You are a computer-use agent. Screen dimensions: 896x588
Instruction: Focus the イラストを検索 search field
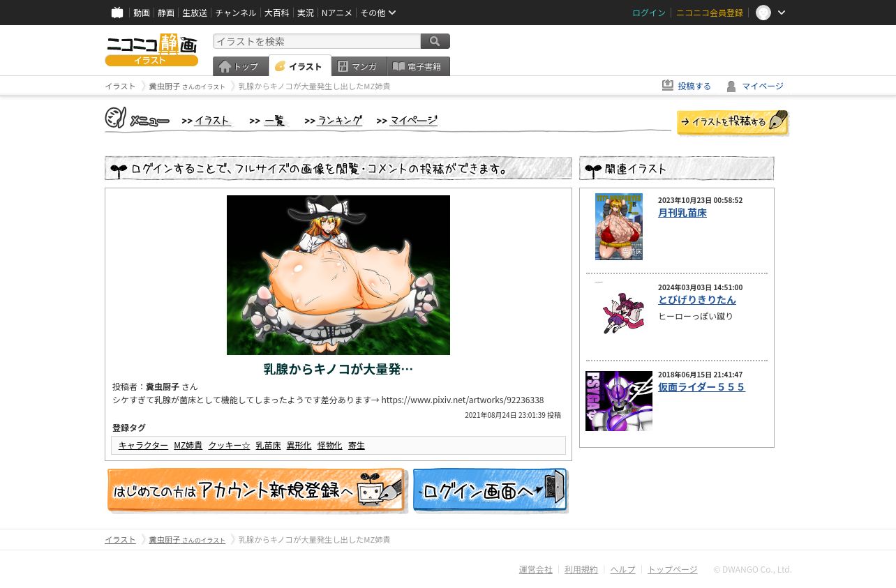tap(317, 41)
